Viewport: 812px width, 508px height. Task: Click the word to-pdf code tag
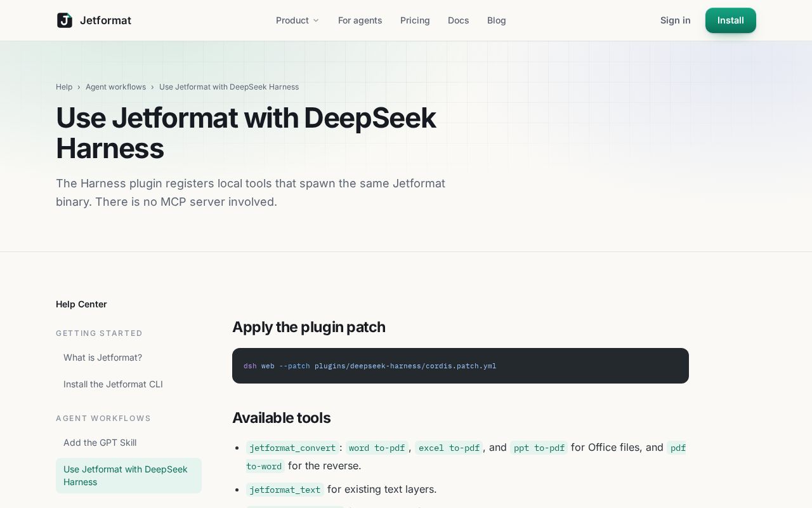pos(377,448)
